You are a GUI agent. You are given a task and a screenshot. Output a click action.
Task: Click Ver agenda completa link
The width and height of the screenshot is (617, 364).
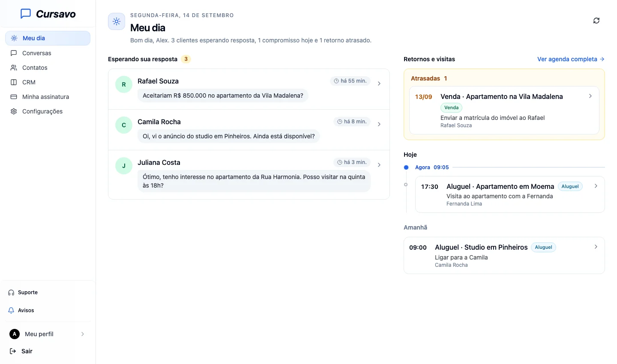click(571, 59)
